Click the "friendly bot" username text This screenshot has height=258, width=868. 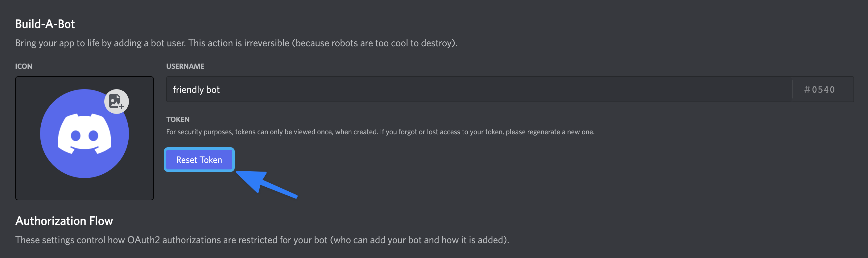[x=196, y=90]
